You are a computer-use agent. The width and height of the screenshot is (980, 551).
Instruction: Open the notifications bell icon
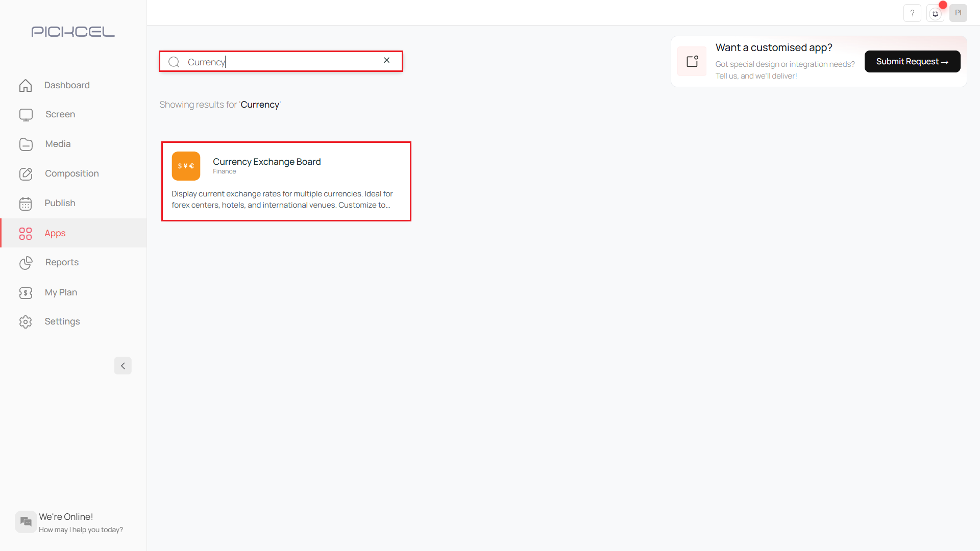[935, 13]
